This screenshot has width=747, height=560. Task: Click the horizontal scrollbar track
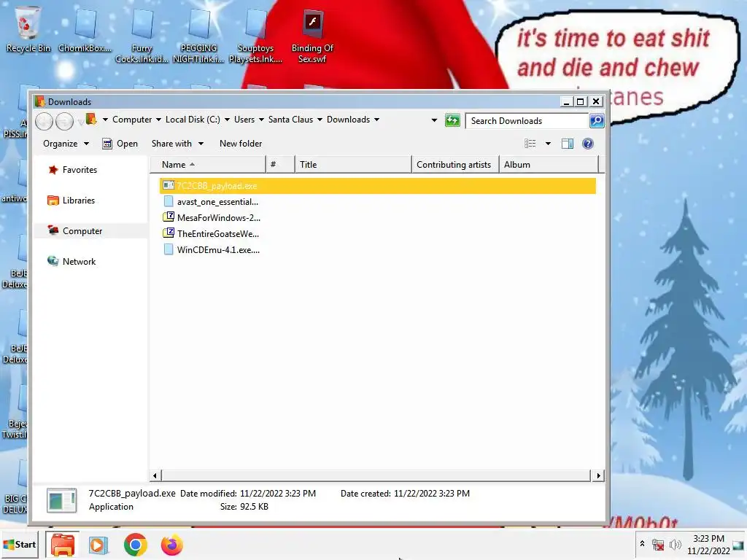[376, 475]
